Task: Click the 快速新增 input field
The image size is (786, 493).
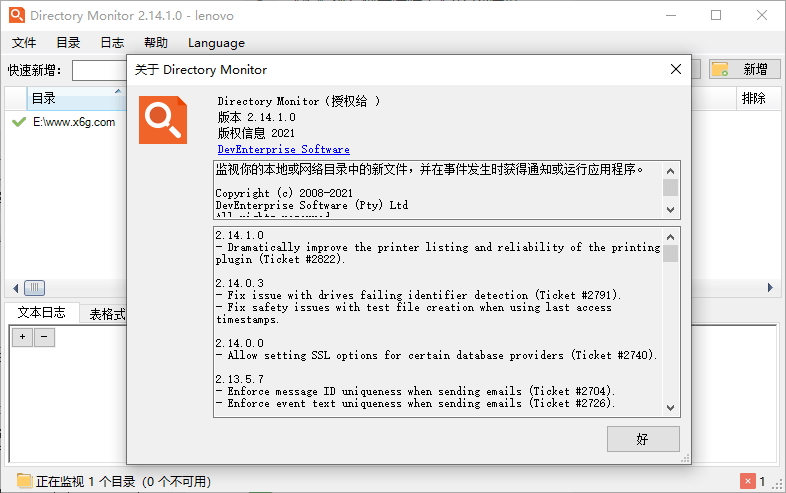Action: coord(100,70)
